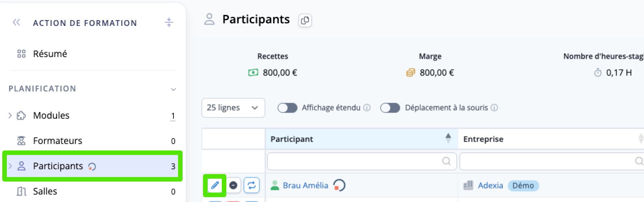Enable the Affichage étendu toggle

[x=287, y=108]
